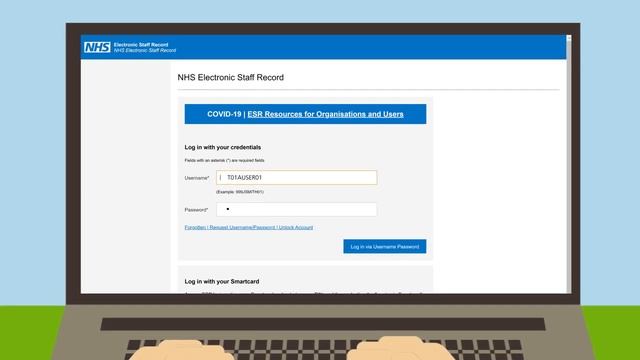Image resolution: width=640 pixels, height=360 pixels.
Task: Click the 'COVID-19' text in the blue banner
Action: tap(224, 114)
